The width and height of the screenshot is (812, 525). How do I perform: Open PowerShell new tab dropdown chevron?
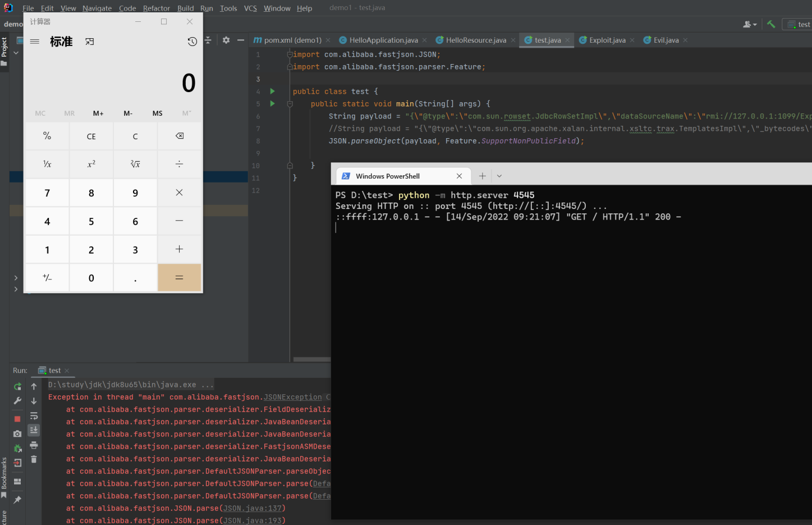499,176
